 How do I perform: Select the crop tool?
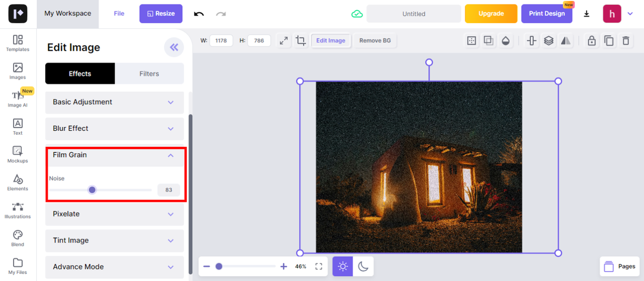[301, 41]
